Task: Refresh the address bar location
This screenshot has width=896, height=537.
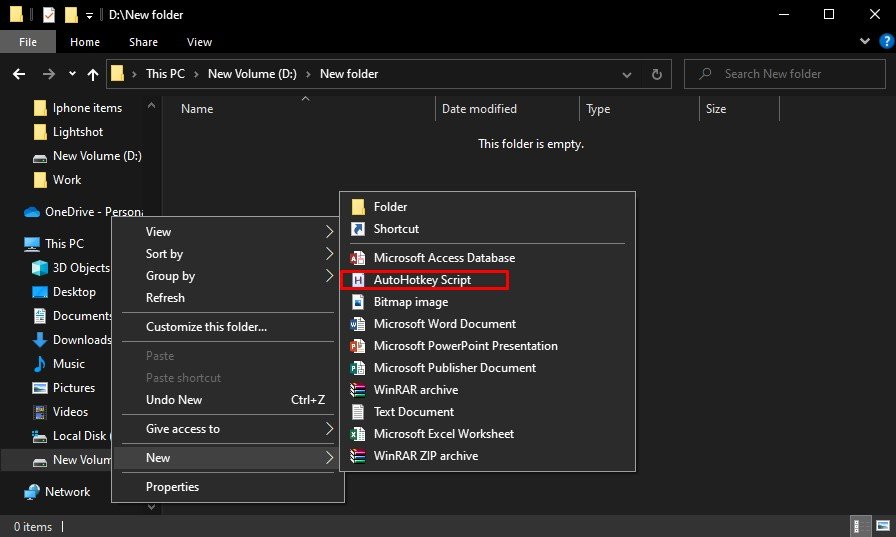Action: (x=656, y=74)
